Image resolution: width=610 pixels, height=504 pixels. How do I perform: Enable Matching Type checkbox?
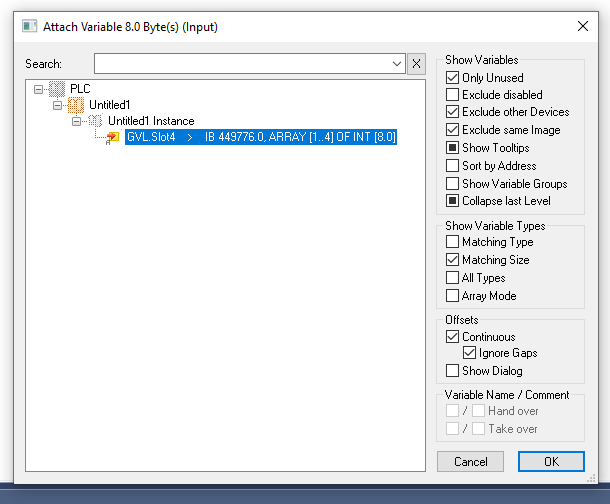(x=452, y=242)
